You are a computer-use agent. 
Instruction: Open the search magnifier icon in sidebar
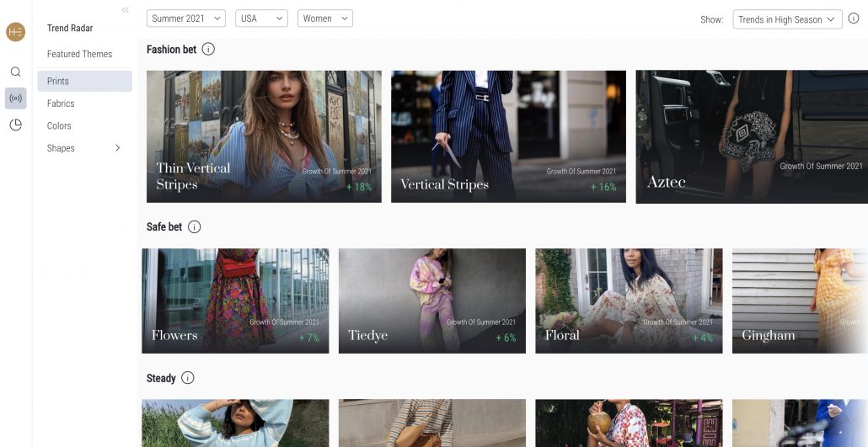point(15,72)
